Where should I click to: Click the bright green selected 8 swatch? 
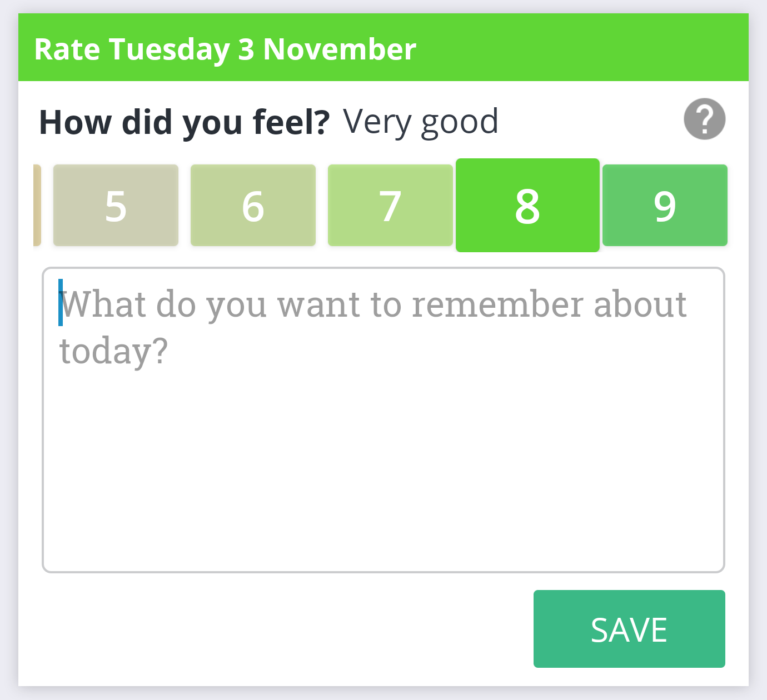527,205
